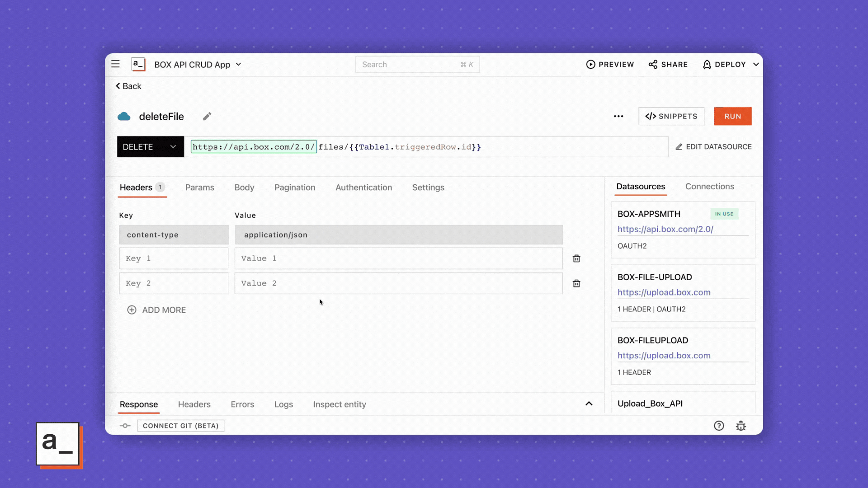Click the DEPLOY button

pyautogui.click(x=724, y=65)
